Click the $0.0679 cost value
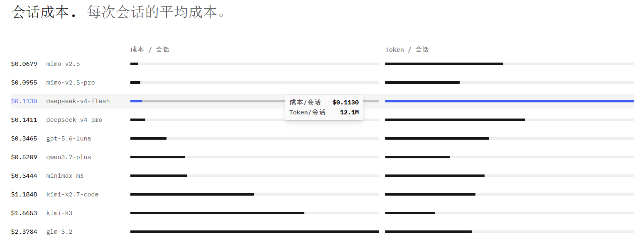The height and width of the screenshot is (247, 644). tap(24, 64)
